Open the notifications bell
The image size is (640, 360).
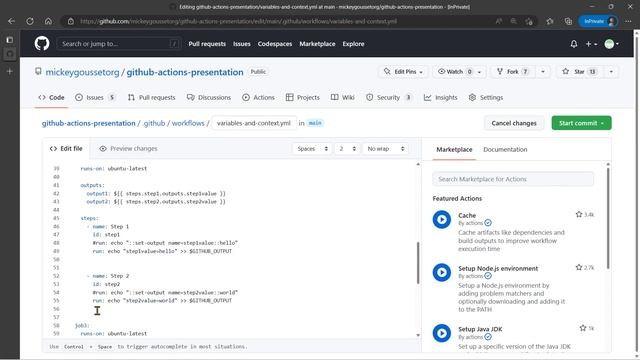click(x=573, y=44)
